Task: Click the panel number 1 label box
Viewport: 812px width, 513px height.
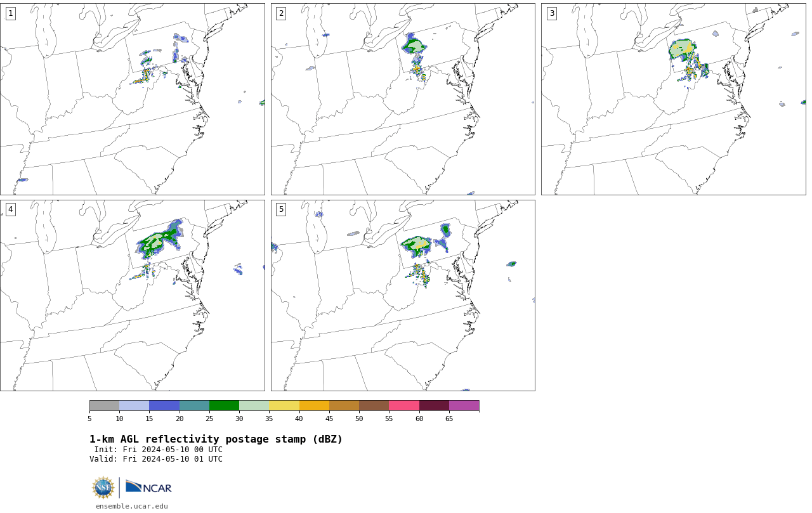Action: click(x=10, y=13)
